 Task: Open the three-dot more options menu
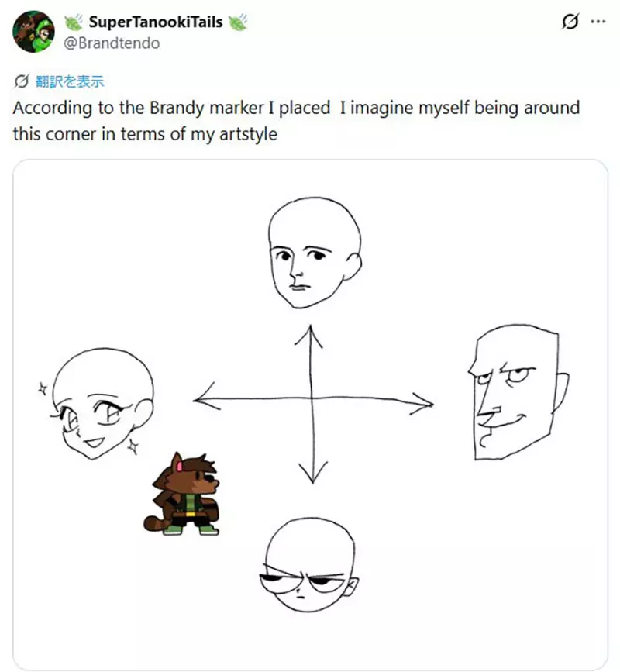598,22
